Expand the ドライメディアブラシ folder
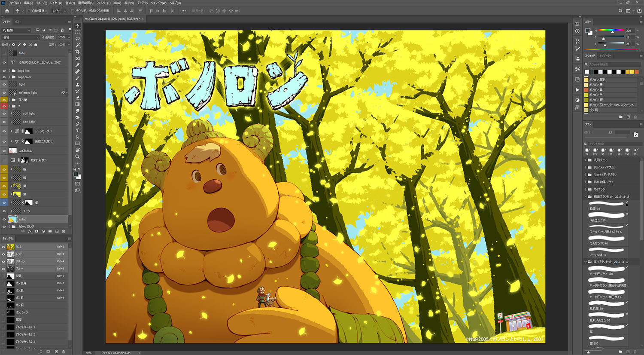This screenshot has width=644, height=355. pos(586,167)
